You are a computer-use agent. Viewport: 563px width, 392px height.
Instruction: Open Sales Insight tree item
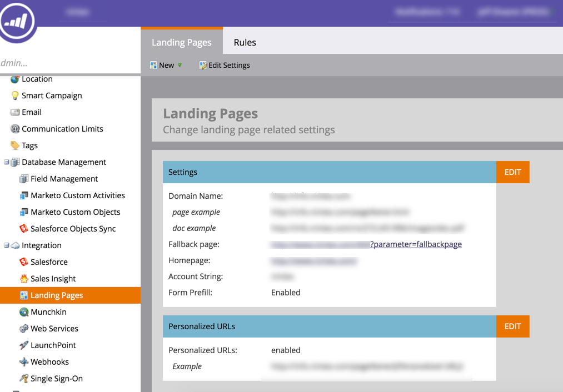[x=53, y=279]
